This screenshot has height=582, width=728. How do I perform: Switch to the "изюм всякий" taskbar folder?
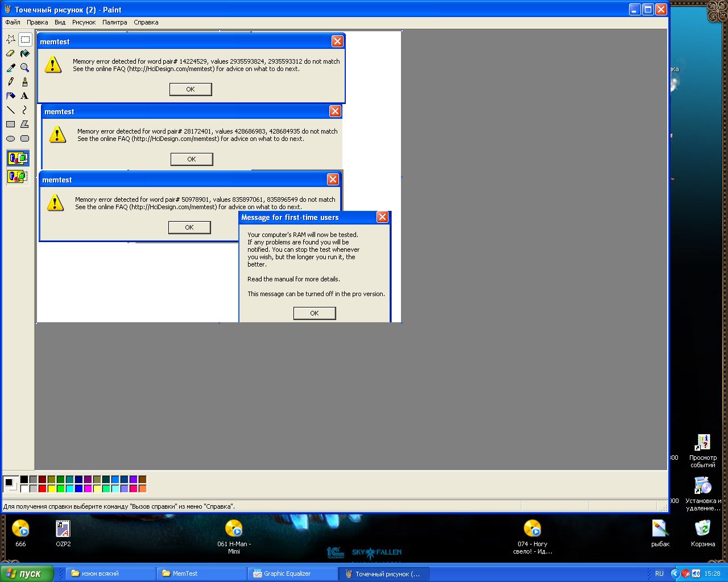(x=111, y=573)
